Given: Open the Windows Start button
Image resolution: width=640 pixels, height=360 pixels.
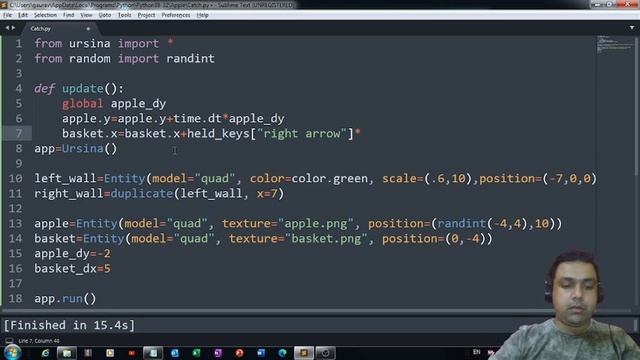Looking at the screenshot, I should pyautogui.click(x=13, y=353).
